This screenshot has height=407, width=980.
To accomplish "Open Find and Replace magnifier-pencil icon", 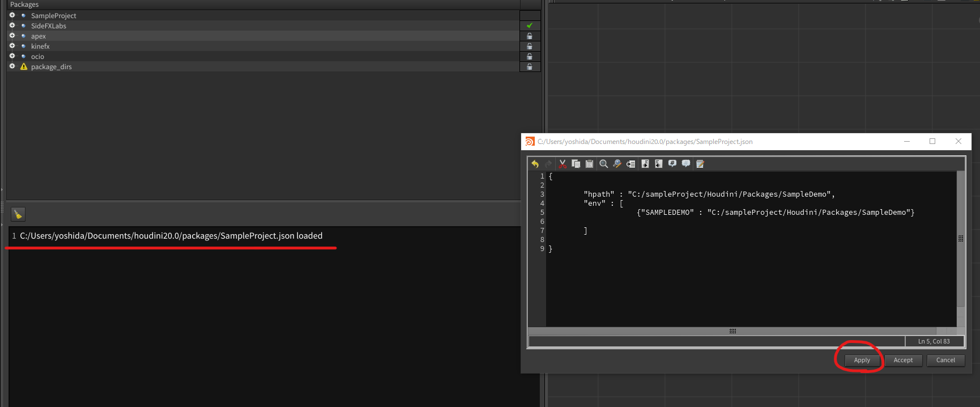I will coord(617,164).
